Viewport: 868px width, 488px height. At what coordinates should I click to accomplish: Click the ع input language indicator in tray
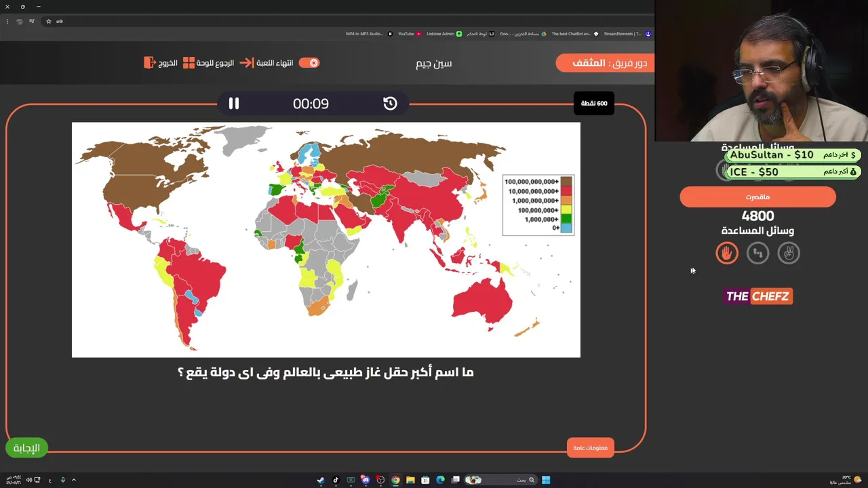click(x=50, y=481)
